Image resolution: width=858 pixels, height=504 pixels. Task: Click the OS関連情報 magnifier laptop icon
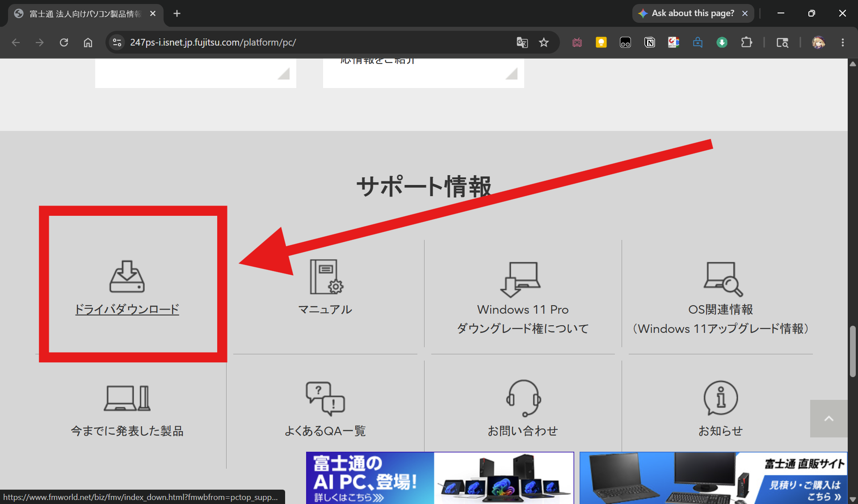tap(723, 279)
